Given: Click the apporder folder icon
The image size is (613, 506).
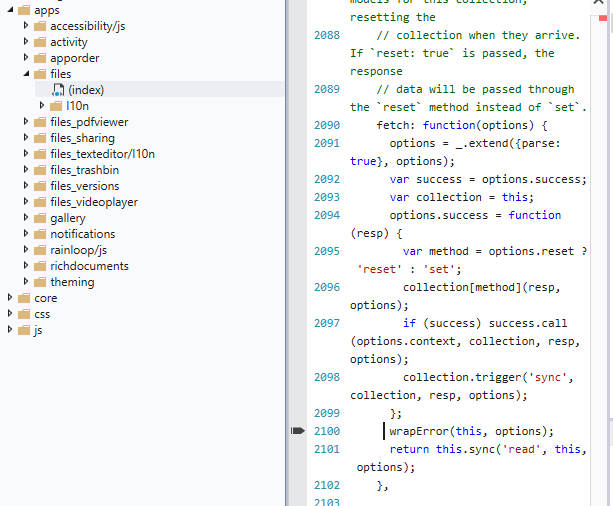Looking at the screenshot, I should click(40, 58).
